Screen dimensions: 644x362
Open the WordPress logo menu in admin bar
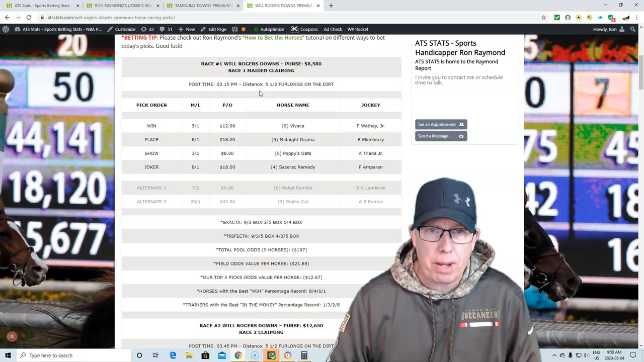[x=6, y=29]
